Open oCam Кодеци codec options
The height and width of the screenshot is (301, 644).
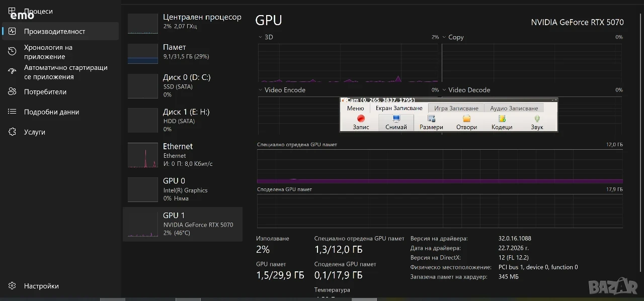click(x=502, y=122)
